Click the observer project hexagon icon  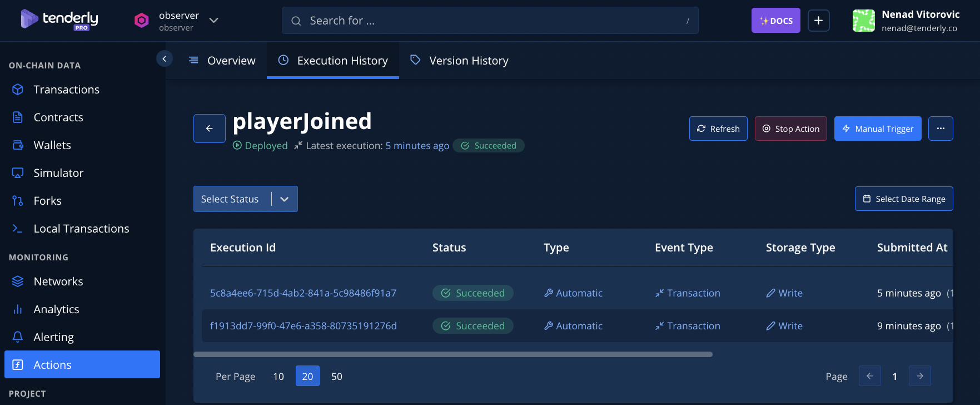142,21
